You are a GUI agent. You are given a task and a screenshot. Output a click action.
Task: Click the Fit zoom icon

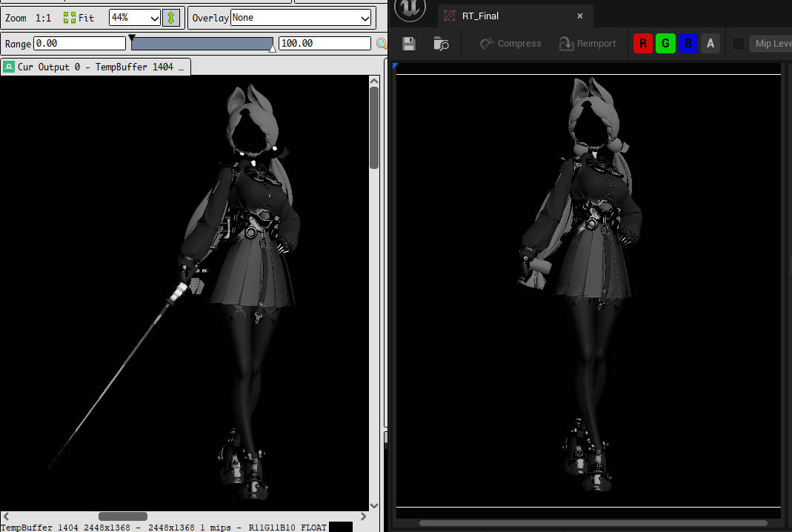[70, 18]
